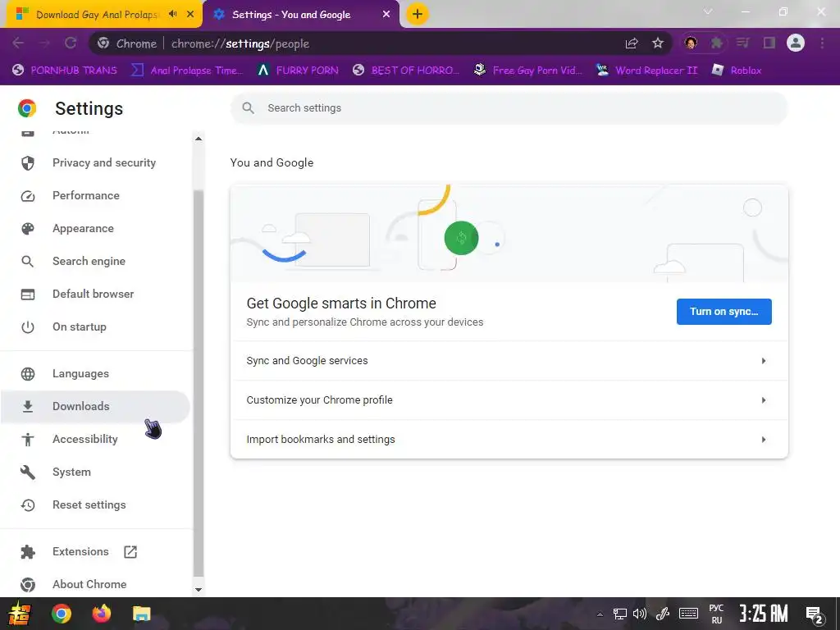Open the BEST OF HORRO... bookmark
The height and width of the screenshot is (630, 840).
tap(406, 71)
